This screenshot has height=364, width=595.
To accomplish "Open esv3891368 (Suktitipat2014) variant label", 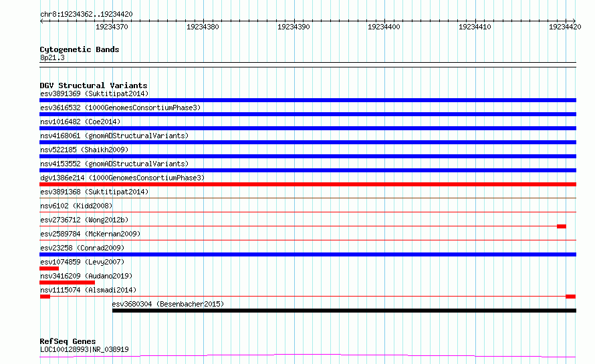I will pos(94,192).
